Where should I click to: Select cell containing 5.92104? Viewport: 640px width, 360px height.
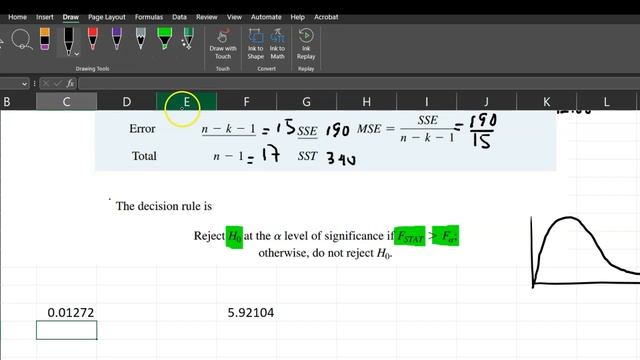tap(247, 312)
